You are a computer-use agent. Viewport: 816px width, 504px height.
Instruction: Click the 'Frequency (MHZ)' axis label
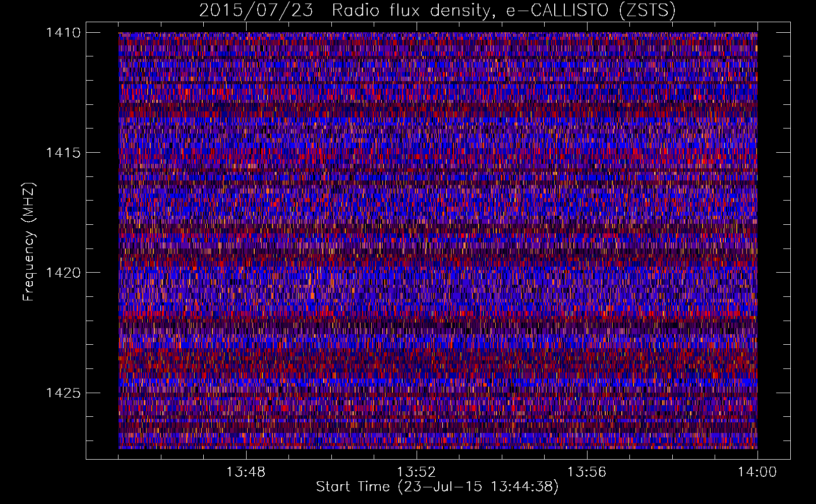[x=29, y=242]
